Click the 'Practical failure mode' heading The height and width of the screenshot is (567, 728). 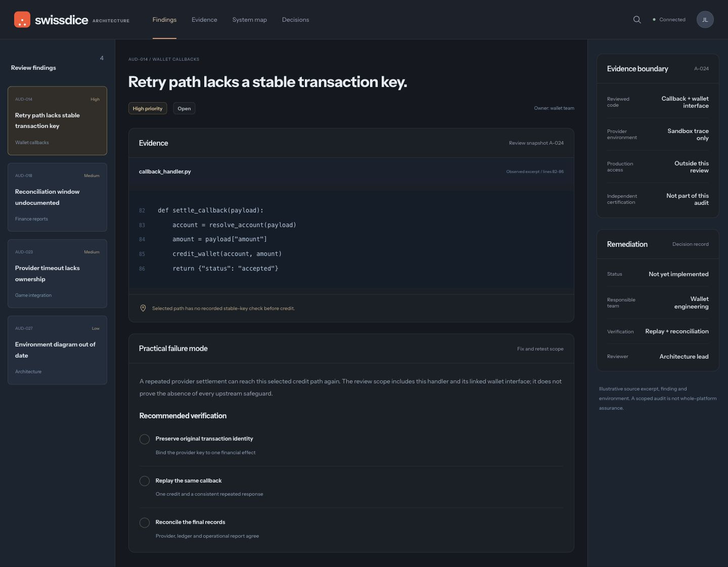[x=173, y=348]
